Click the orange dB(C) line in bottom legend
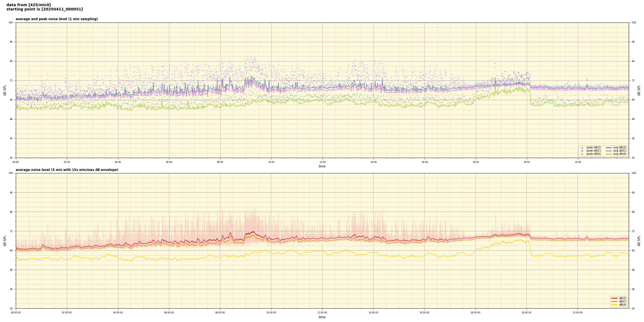Screen dimensions: 644x322 point(614,301)
